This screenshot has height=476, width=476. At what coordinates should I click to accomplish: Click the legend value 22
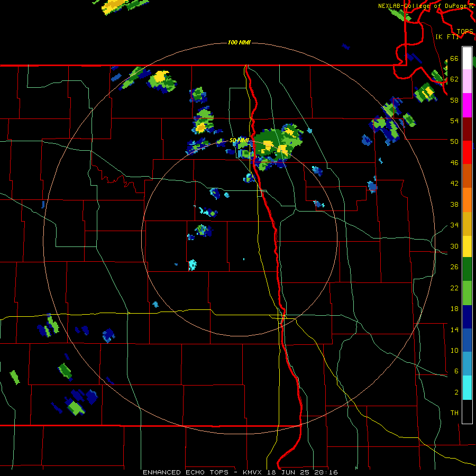pyautogui.click(x=454, y=288)
